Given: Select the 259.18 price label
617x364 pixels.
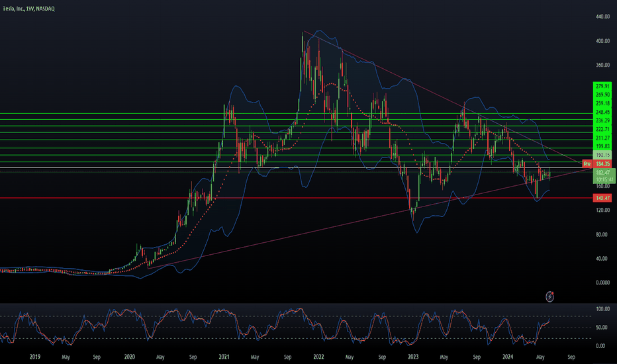Looking at the screenshot, I should [x=602, y=103].
